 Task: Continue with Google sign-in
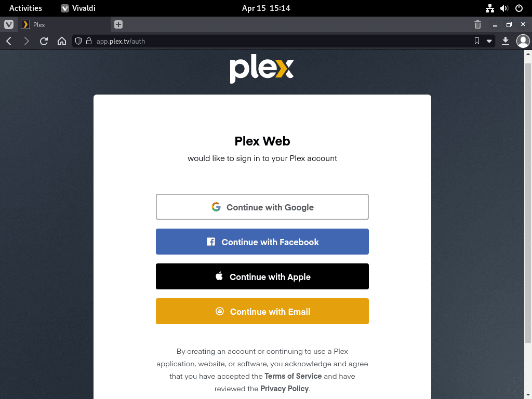(262, 207)
